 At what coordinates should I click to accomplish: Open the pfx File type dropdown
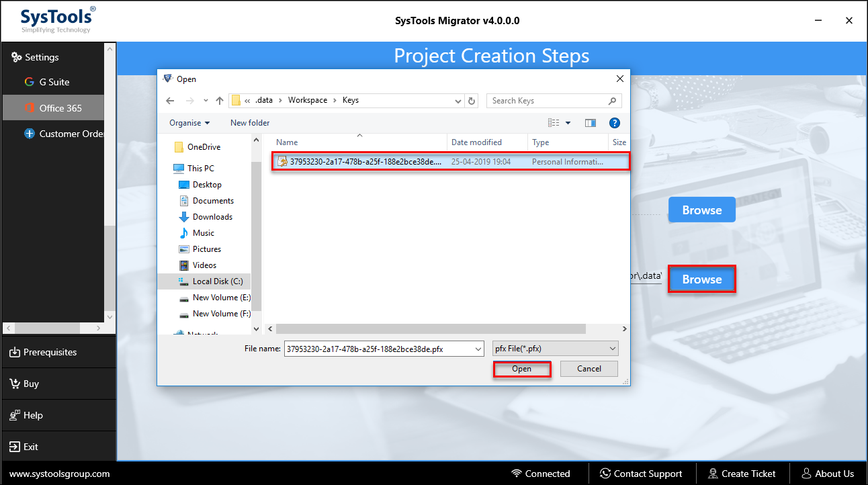click(x=555, y=349)
